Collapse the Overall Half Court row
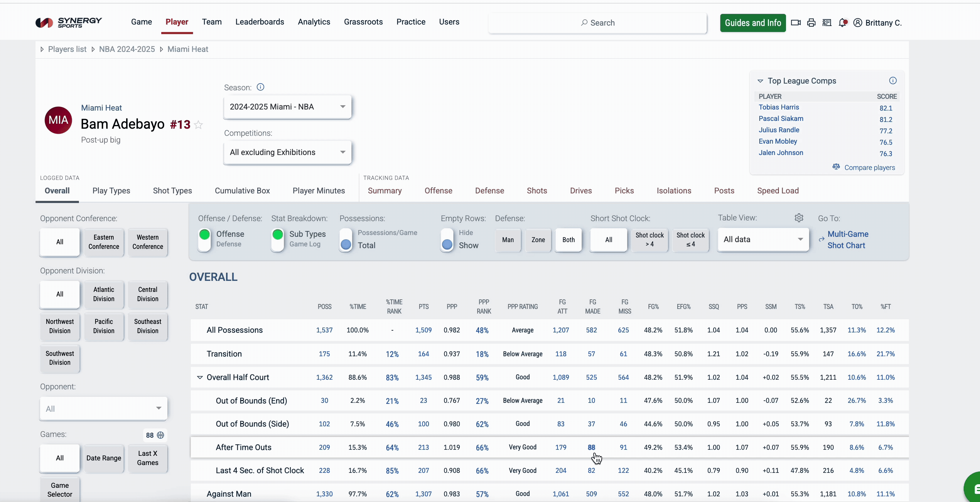This screenshot has height=502, width=980. (x=200, y=377)
